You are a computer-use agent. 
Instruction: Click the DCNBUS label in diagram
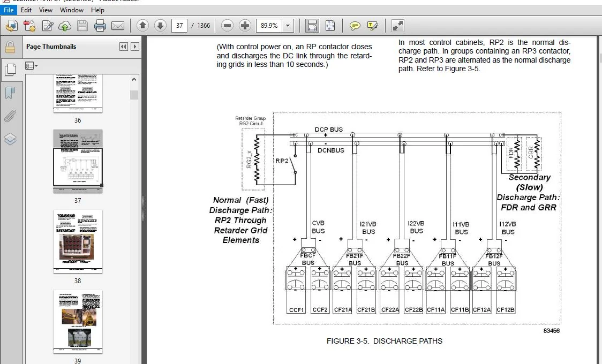(331, 150)
